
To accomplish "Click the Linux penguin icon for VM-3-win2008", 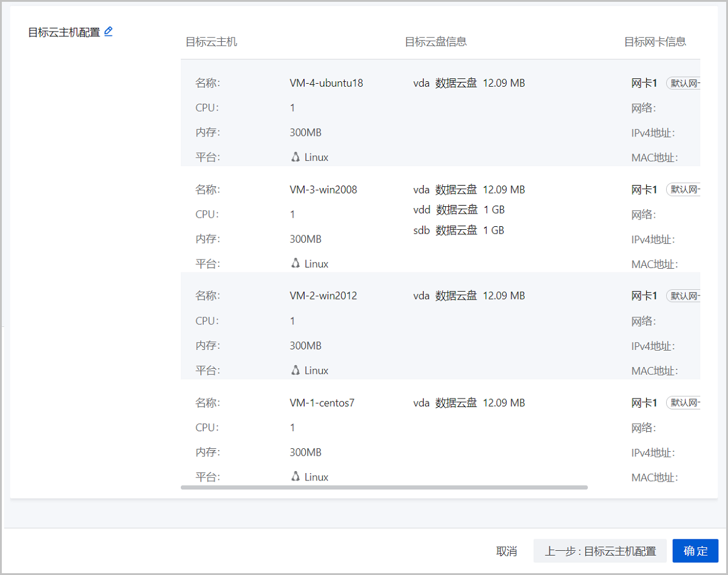I will tap(295, 263).
